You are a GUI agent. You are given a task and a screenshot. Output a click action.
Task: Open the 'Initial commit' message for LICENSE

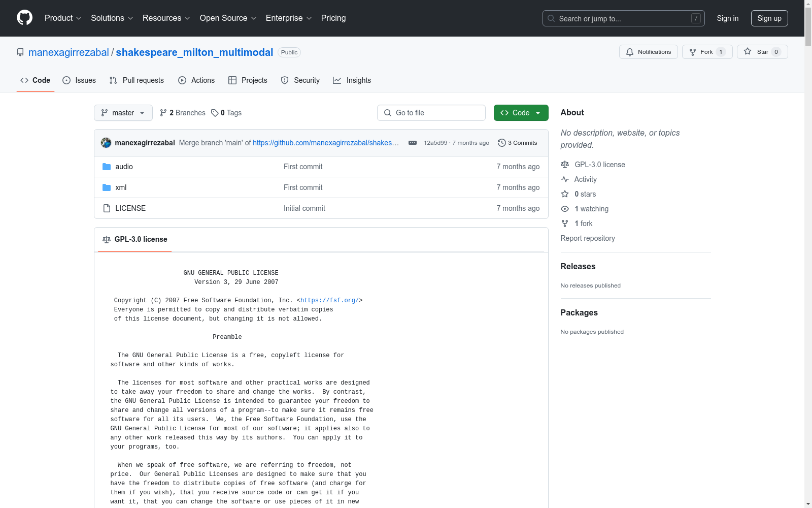point(304,208)
